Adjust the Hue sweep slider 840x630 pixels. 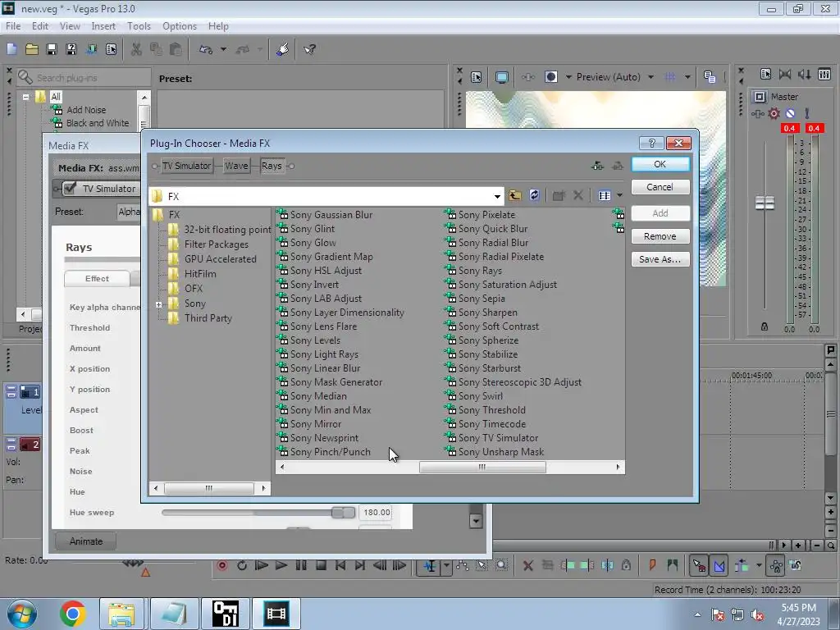343,513
